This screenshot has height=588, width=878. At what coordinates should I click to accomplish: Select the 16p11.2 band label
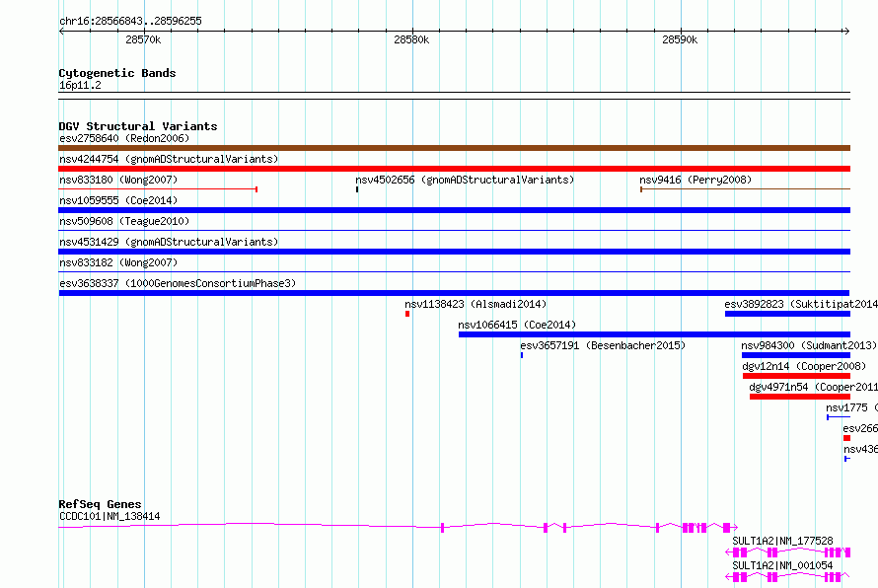tap(80, 85)
